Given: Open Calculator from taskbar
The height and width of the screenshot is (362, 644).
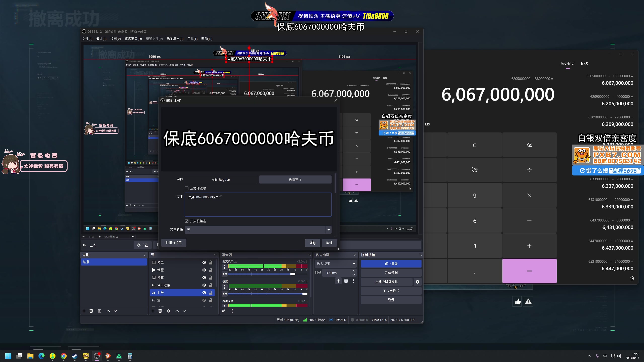Looking at the screenshot, I should point(130,356).
